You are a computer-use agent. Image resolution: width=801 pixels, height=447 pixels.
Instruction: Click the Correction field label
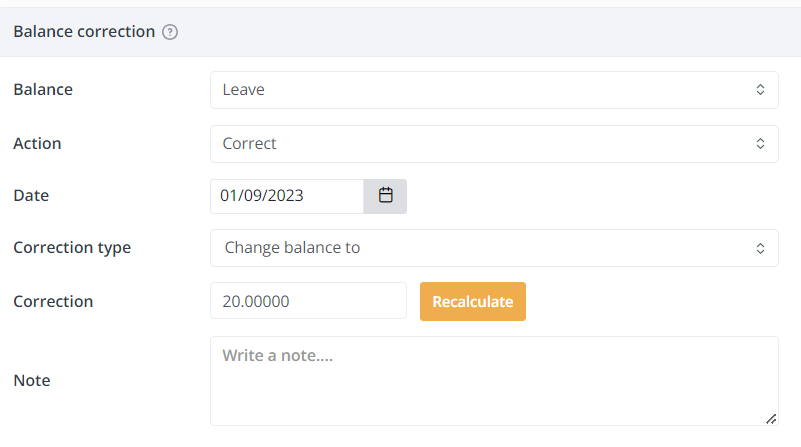53,301
